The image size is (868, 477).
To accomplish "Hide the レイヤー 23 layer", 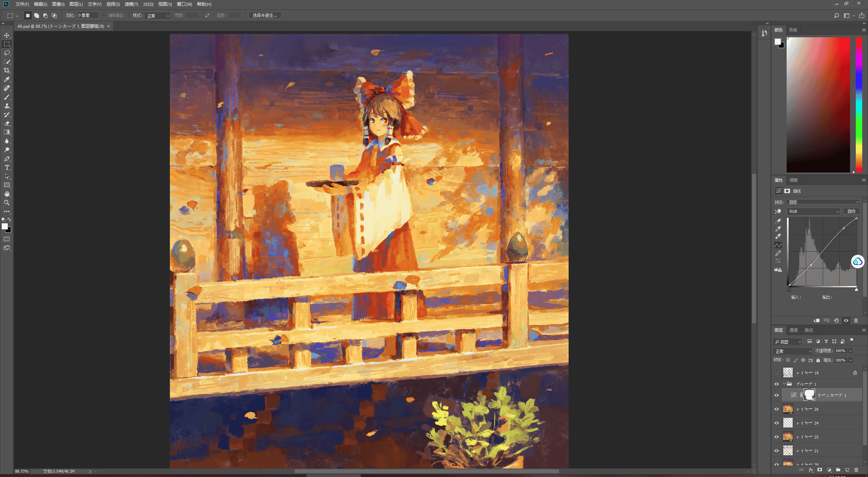I will point(776,437).
